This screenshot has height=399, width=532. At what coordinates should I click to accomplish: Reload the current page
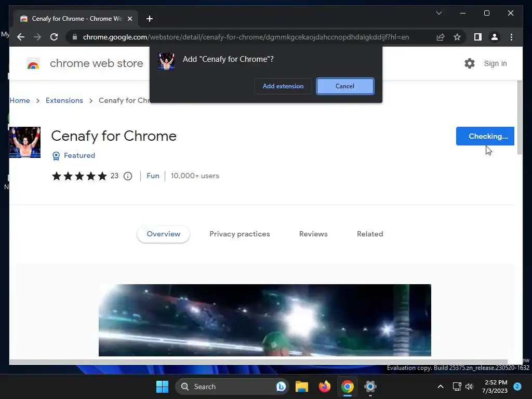click(x=54, y=37)
